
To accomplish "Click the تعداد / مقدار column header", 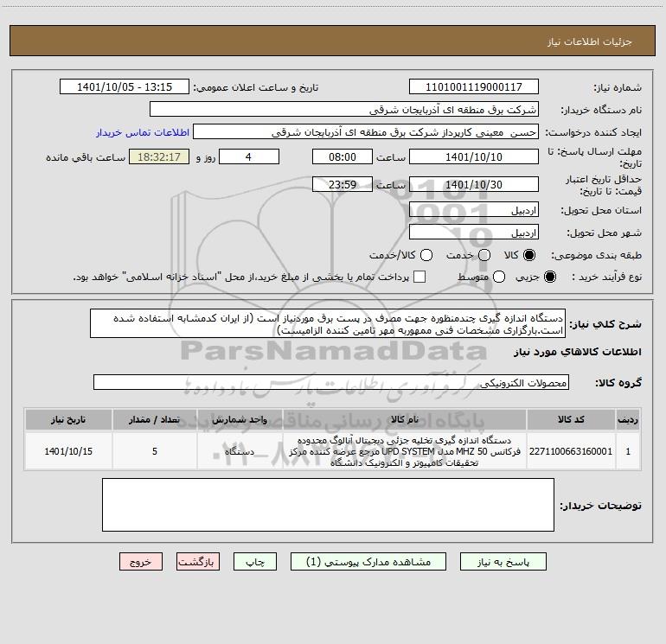I will coord(155,419).
